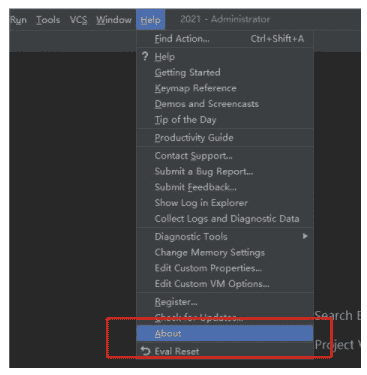367x375 pixels.
Task: Open the Tools menu
Action: click(48, 20)
